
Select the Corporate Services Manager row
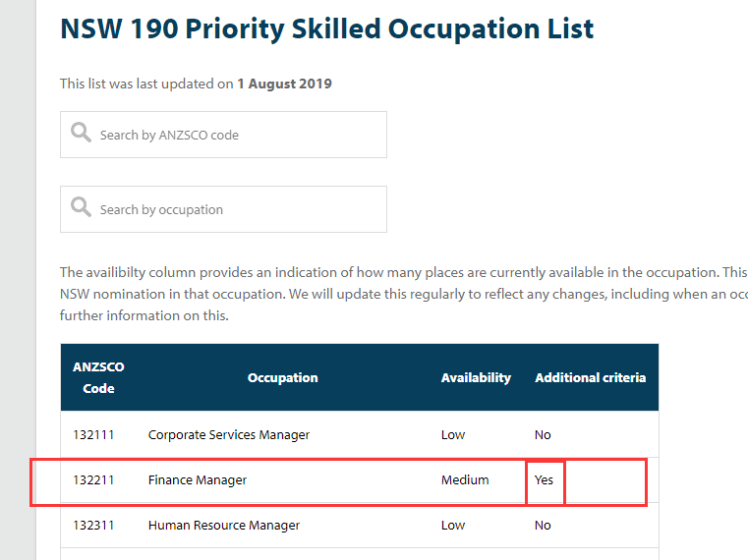(x=229, y=434)
